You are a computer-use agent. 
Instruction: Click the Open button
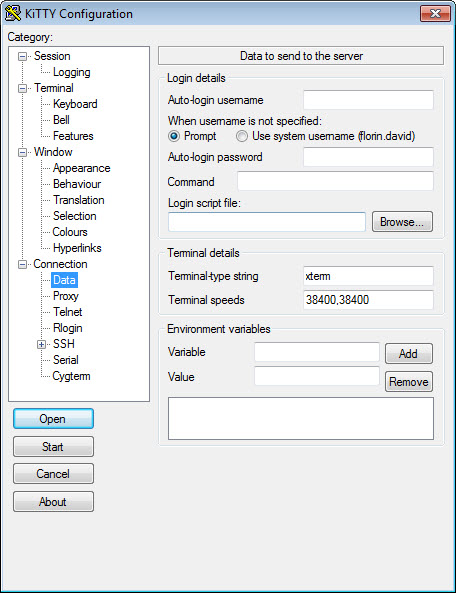(x=53, y=419)
